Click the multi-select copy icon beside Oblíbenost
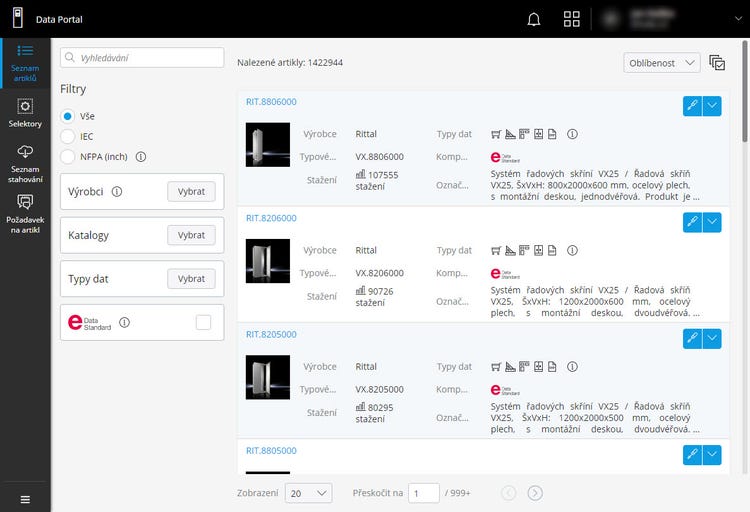This screenshot has height=512, width=750. point(717,63)
